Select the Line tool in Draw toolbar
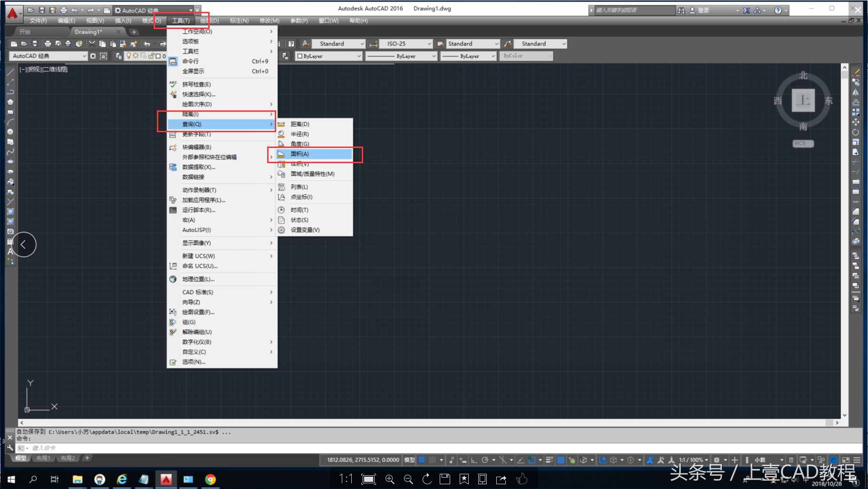Screen dimensions: 868x489 tap(10, 72)
